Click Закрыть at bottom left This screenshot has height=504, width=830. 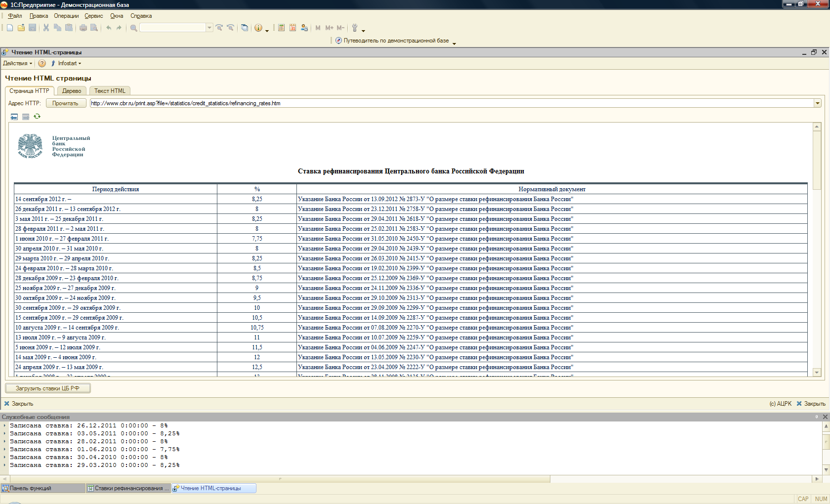(19, 404)
